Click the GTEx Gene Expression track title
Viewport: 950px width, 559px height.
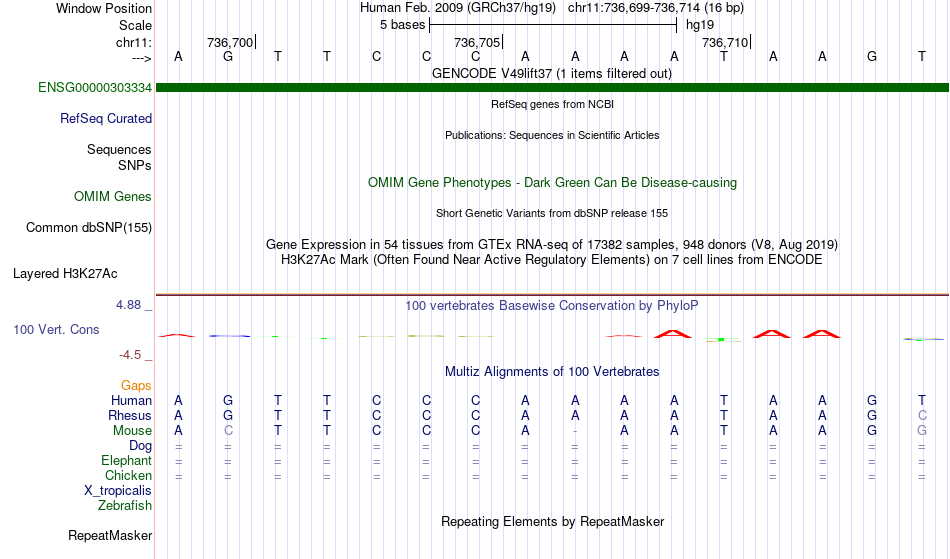click(552, 245)
